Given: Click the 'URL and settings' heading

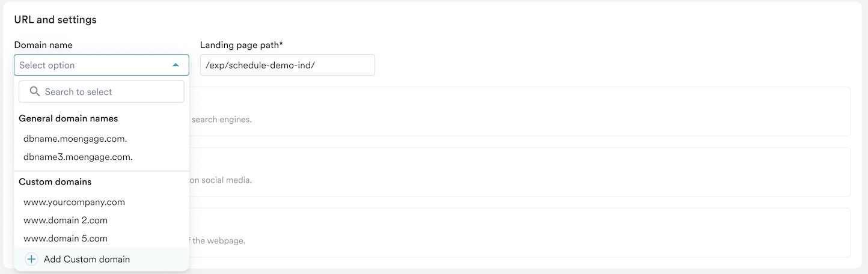Looking at the screenshot, I should (55, 20).
